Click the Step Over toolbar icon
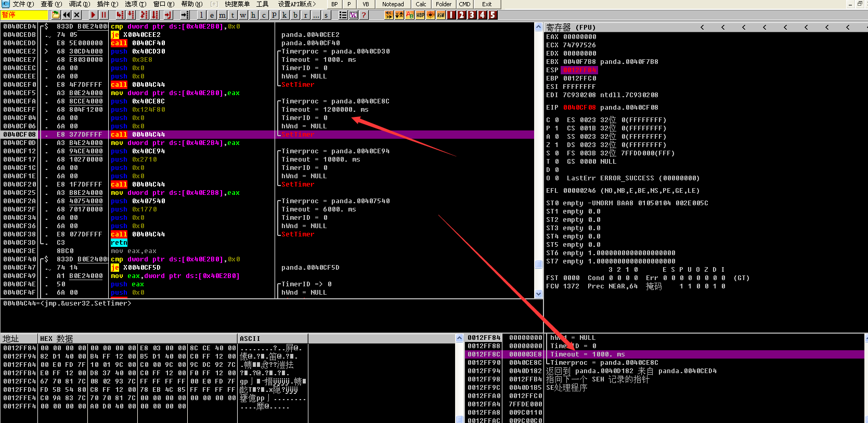The image size is (868, 423). pyautogui.click(x=131, y=15)
